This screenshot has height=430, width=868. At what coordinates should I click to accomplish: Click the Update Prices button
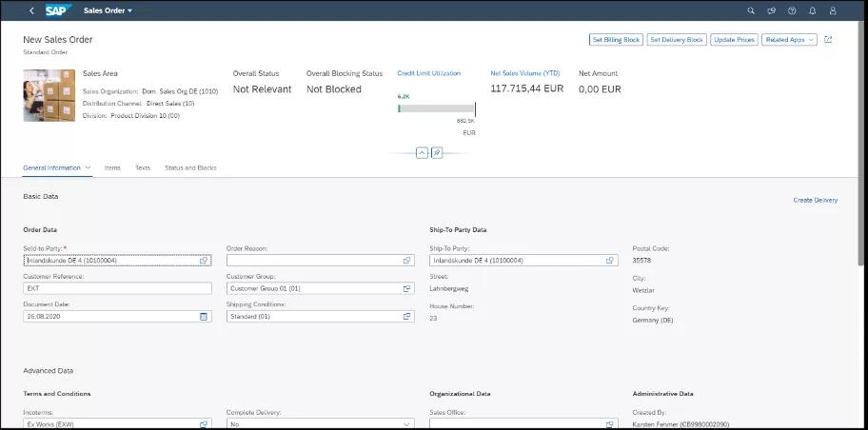(x=734, y=40)
